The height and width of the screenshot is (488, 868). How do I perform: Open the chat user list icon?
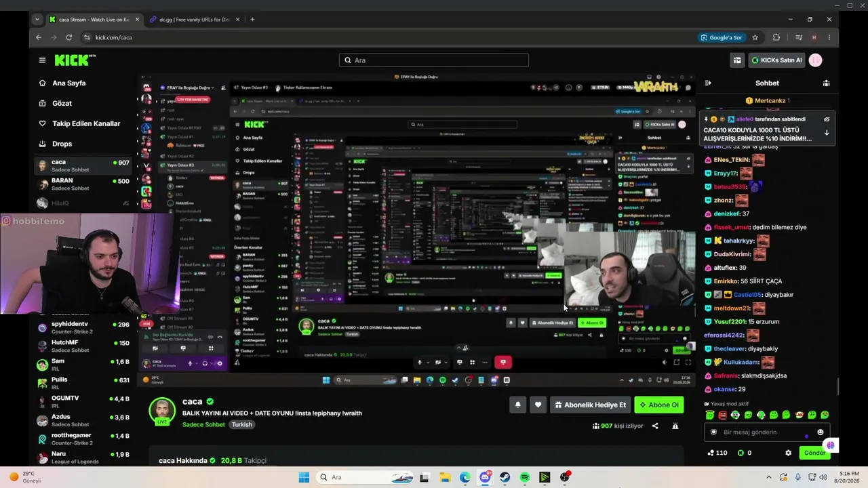(826, 83)
